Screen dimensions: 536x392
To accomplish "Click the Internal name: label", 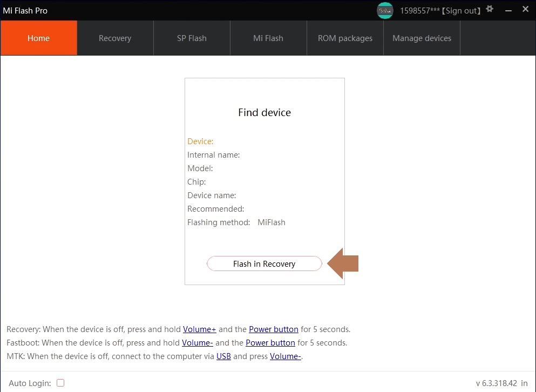I will click(x=214, y=155).
